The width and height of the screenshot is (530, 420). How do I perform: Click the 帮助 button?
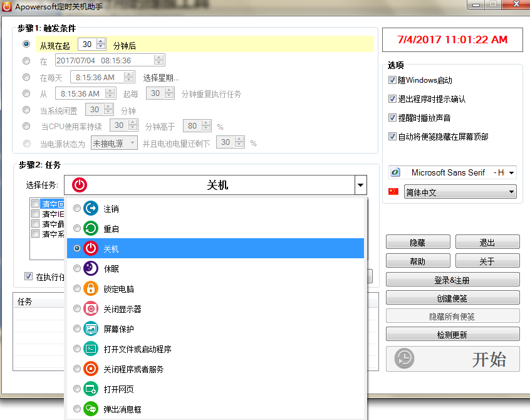click(x=418, y=261)
